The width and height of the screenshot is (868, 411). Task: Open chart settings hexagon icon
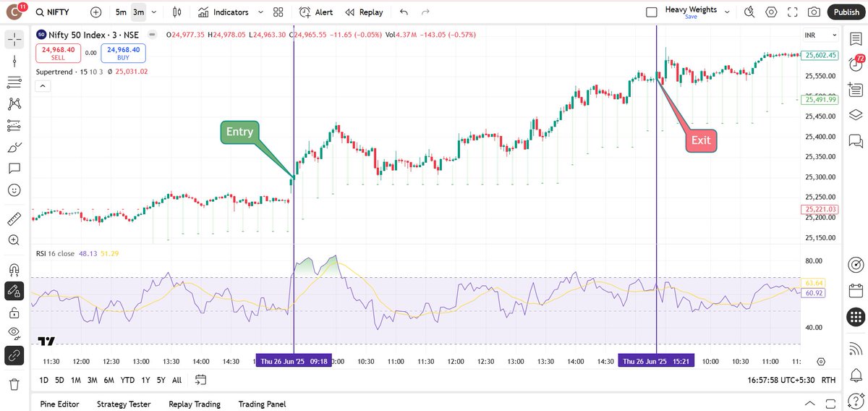(x=771, y=12)
